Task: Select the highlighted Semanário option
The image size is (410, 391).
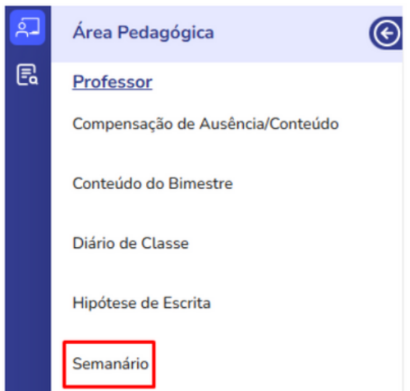Action: (x=110, y=363)
